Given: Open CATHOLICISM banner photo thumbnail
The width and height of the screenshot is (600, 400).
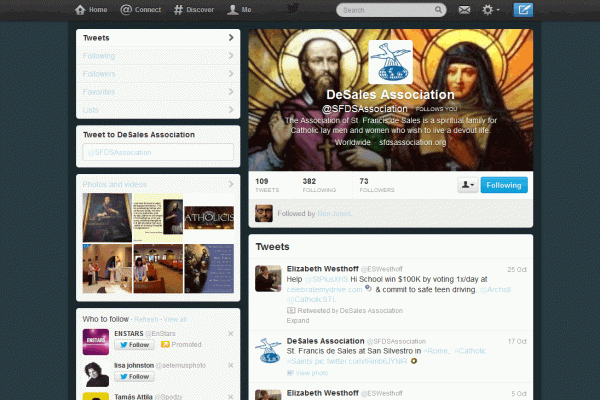Looking at the screenshot, I should click(x=209, y=217).
